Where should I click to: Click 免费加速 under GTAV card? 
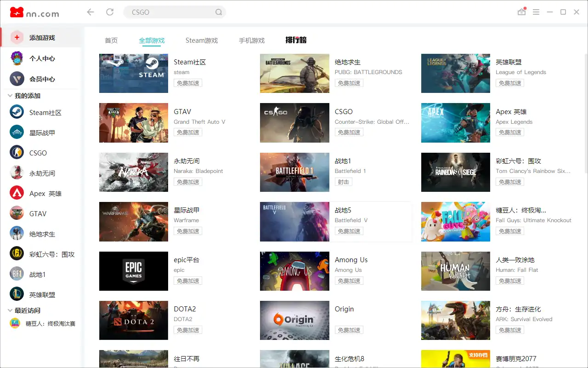pyautogui.click(x=188, y=132)
